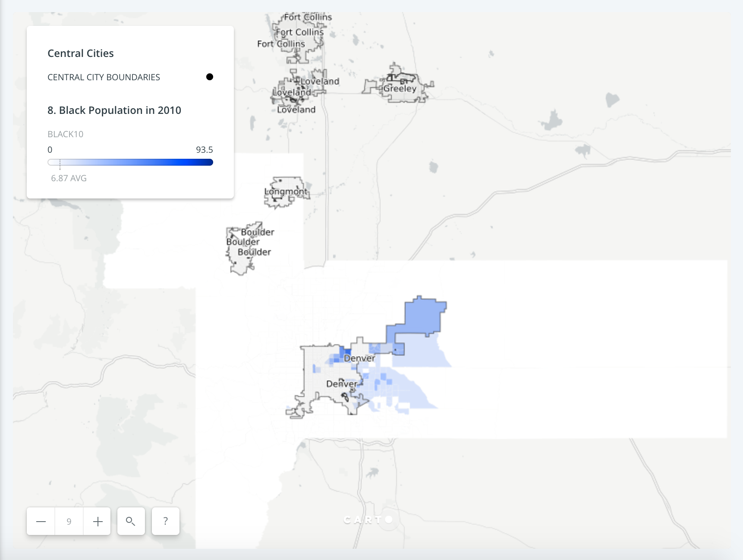
Task: Click the Central Cities legend title
Action: (x=81, y=53)
